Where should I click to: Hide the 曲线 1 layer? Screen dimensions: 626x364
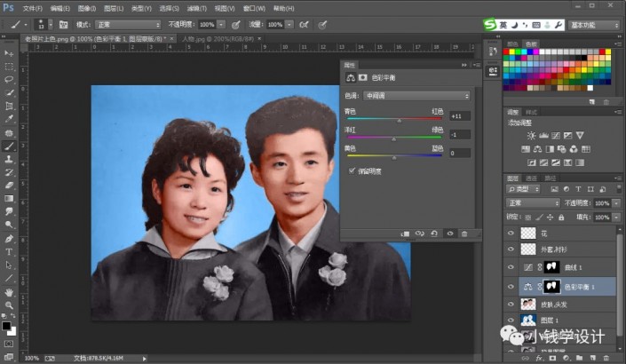click(511, 267)
